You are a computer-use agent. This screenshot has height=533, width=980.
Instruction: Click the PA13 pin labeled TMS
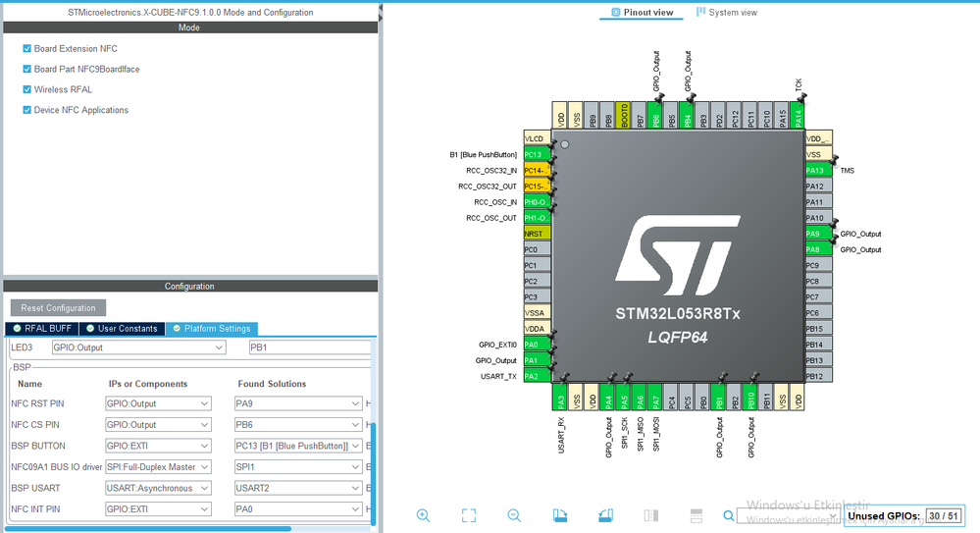pos(819,170)
